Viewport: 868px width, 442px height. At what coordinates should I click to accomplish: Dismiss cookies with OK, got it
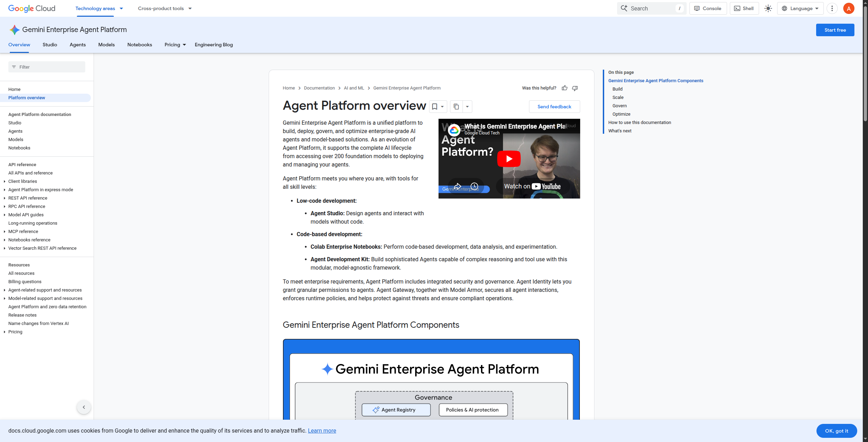point(836,431)
